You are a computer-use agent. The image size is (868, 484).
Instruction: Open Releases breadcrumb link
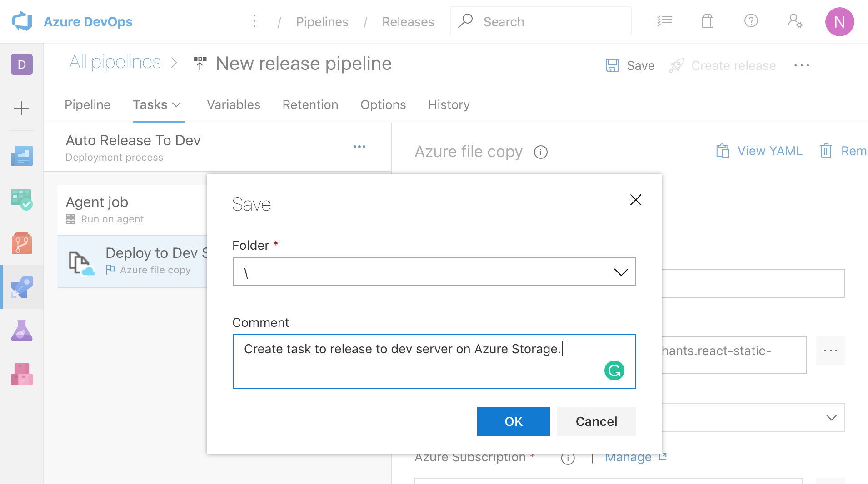tap(408, 22)
